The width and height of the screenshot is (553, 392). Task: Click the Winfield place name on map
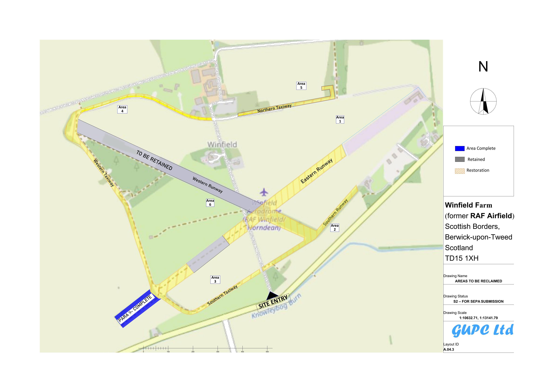point(222,145)
